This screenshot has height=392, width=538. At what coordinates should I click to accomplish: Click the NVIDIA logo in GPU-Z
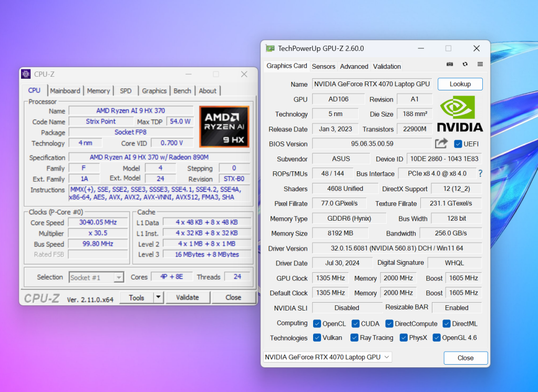[x=460, y=114]
